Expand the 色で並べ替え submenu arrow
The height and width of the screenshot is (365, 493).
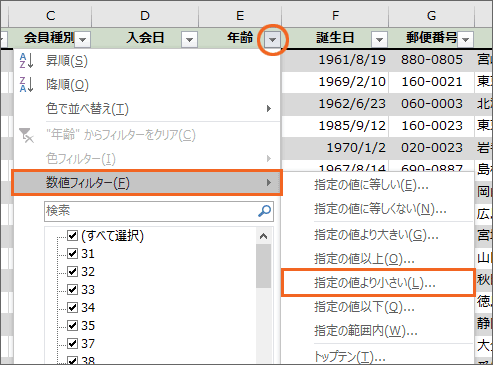269,109
